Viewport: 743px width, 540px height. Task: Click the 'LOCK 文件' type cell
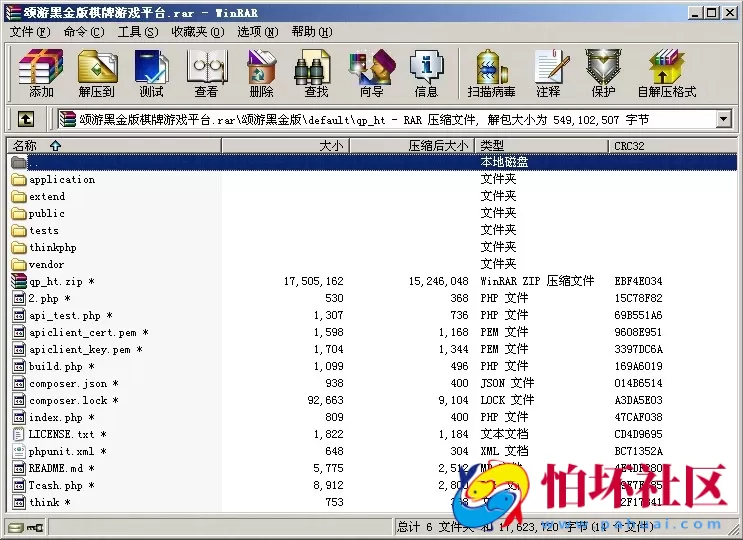pos(507,400)
